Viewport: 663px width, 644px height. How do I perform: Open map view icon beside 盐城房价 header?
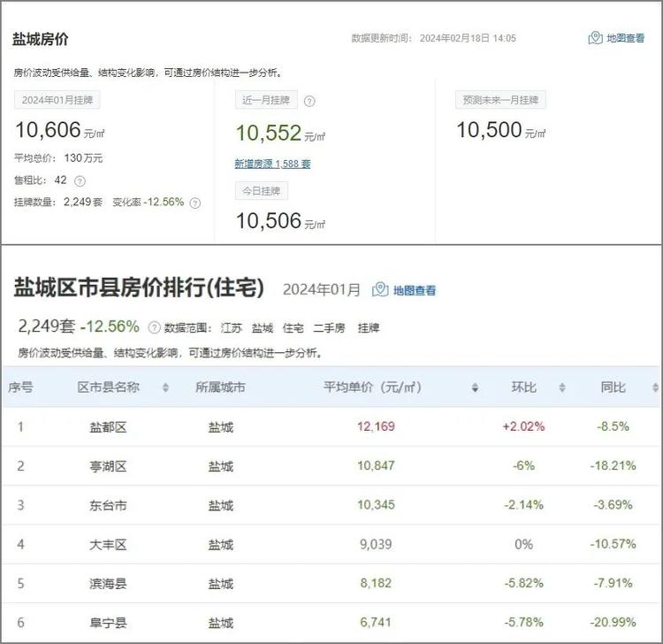coord(595,38)
